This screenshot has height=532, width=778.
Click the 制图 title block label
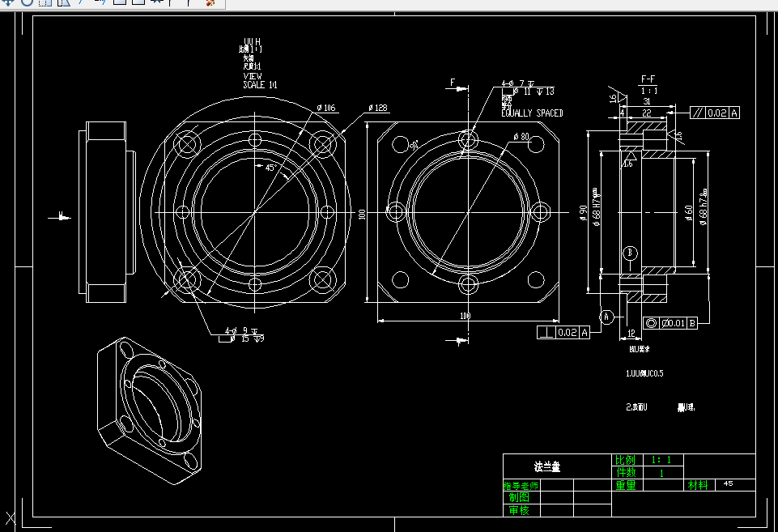tap(519, 497)
